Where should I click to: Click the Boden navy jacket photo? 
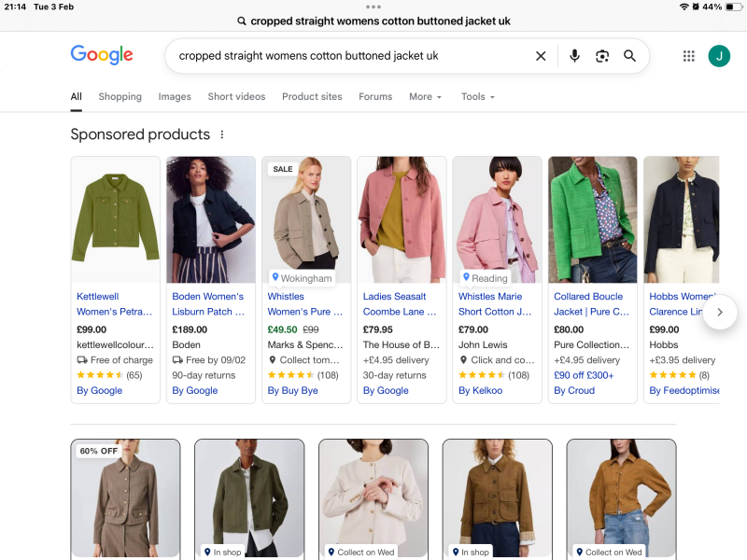pos(211,219)
